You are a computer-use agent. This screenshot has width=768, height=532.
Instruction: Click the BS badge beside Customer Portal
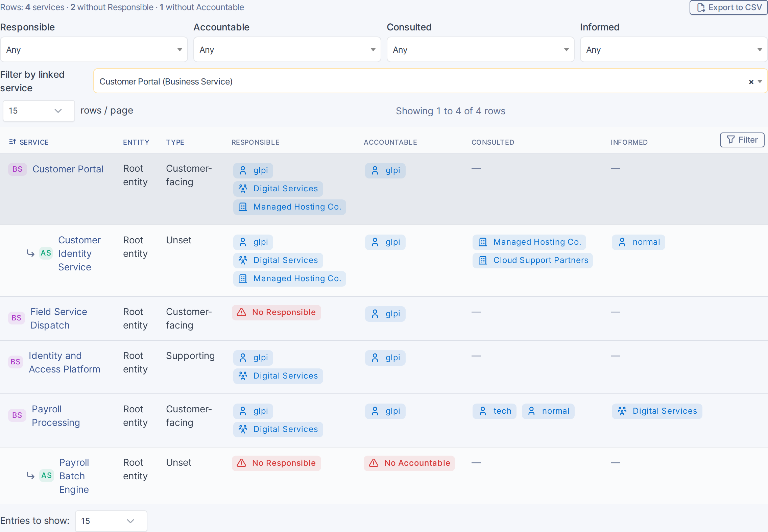pyautogui.click(x=17, y=169)
